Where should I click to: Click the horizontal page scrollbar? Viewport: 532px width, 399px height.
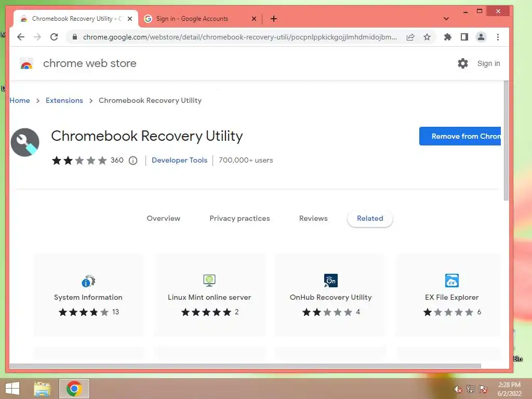(x=245, y=366)
